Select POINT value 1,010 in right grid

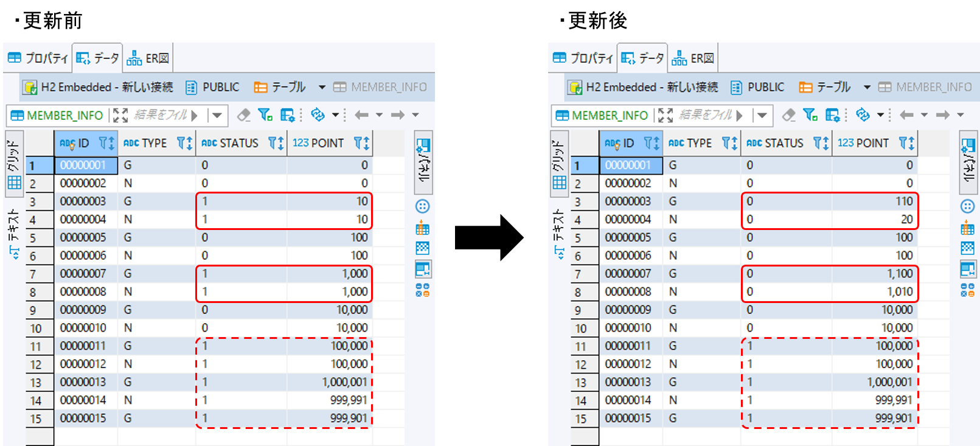(x=874, y=292)
